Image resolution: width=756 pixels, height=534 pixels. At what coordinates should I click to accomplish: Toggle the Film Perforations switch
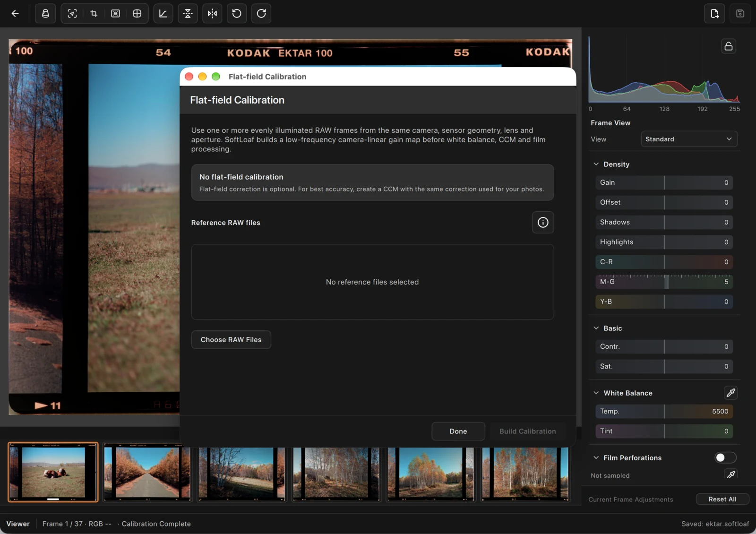point(725,457)
